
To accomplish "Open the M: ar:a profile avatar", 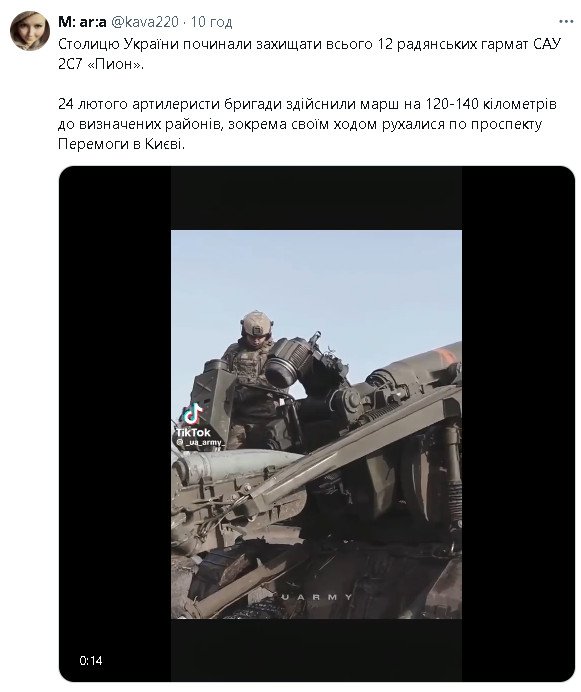I will [30, 31].
